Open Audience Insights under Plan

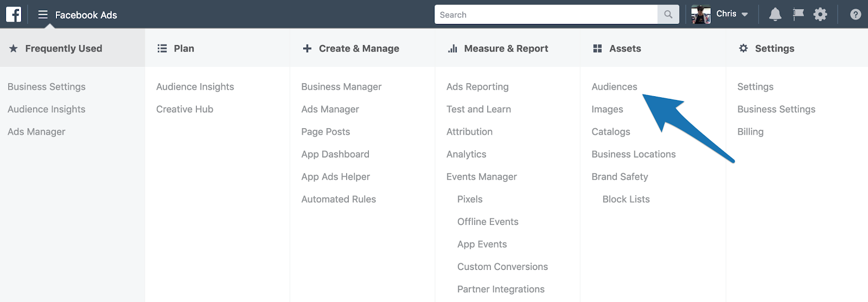pos(195,87)
